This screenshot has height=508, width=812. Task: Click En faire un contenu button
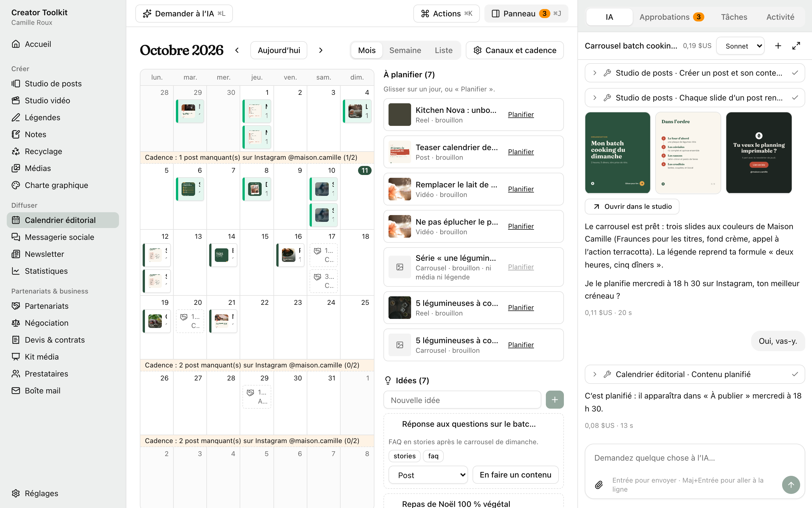point(515,475)
